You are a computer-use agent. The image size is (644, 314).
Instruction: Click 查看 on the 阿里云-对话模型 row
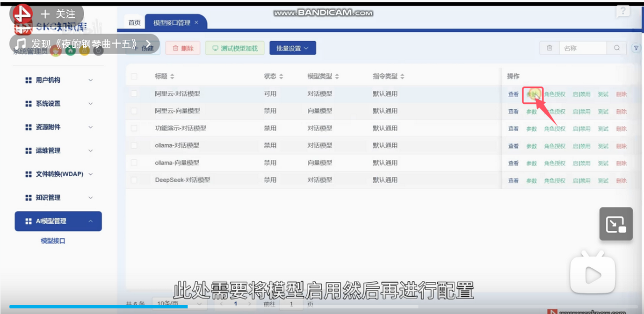click(513, 93)
